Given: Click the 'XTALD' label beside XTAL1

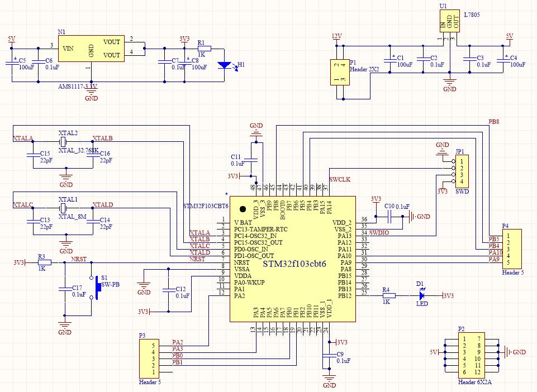Looking at the screenshot, I should pos(103,205).
